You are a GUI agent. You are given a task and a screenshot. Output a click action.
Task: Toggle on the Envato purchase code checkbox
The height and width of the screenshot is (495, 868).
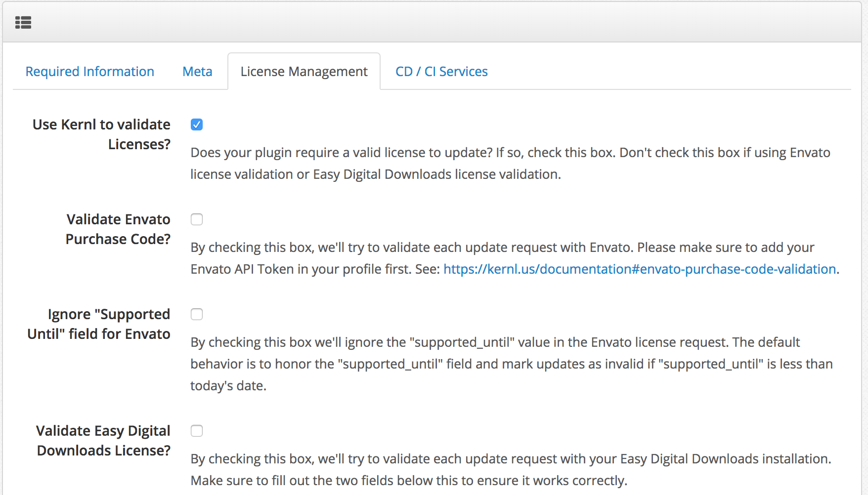(x=197, y=219)
